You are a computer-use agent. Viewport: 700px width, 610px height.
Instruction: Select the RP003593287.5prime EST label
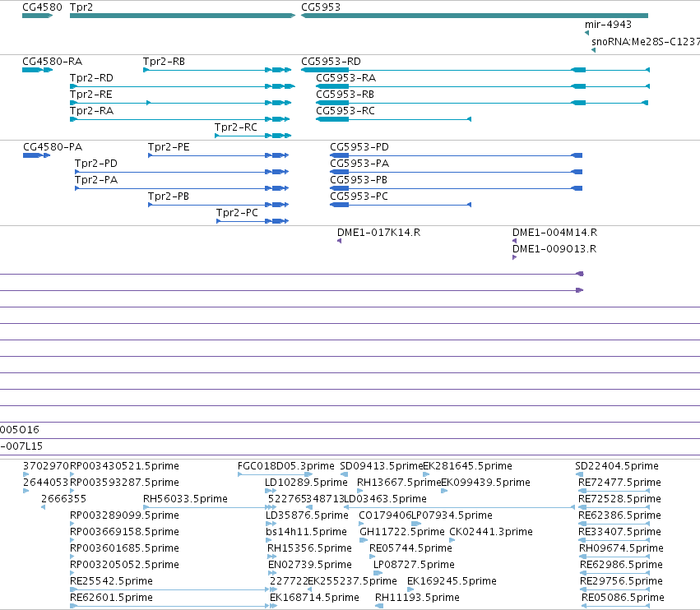pos(124,483)
